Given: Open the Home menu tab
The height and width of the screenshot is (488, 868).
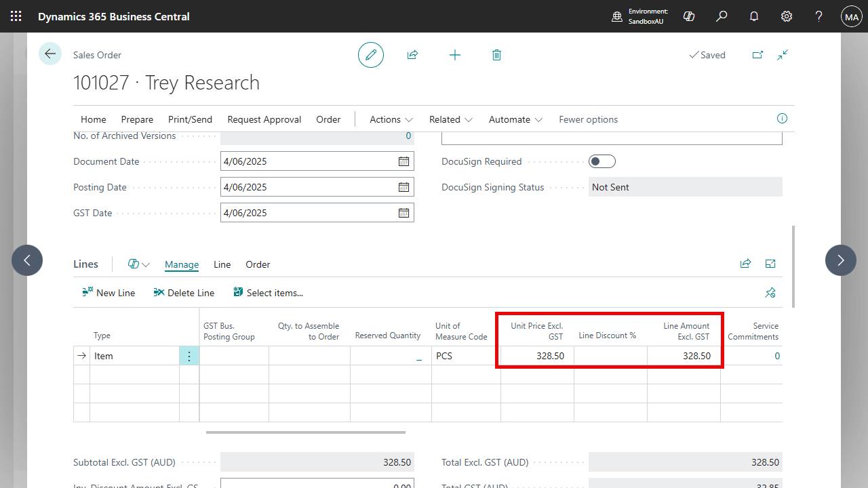Looking at the screenshot, I should [94, 119].
